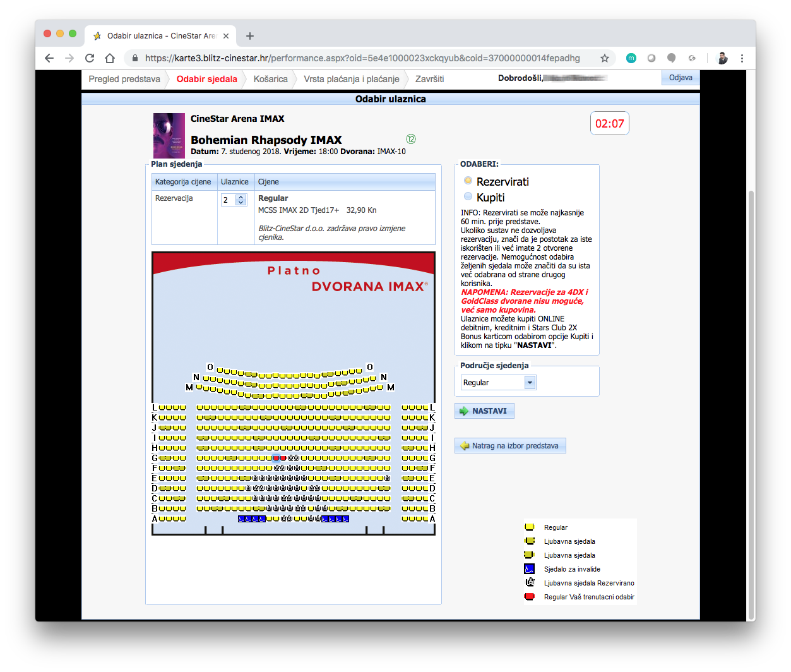Select the Rezervirati radio option
The image size is (791, 672).
pos(468,181)
